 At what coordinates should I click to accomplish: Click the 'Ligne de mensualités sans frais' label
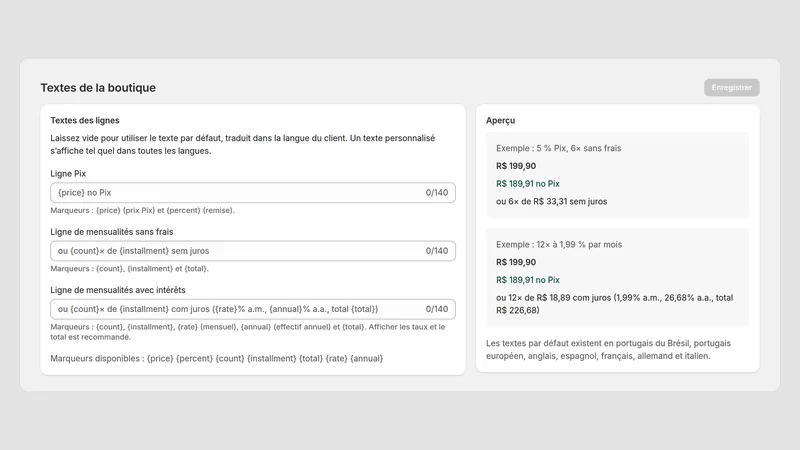pos(112,232)
